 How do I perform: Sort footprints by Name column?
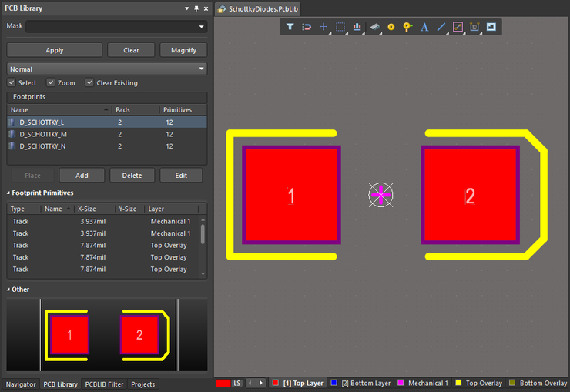point(59,109)
